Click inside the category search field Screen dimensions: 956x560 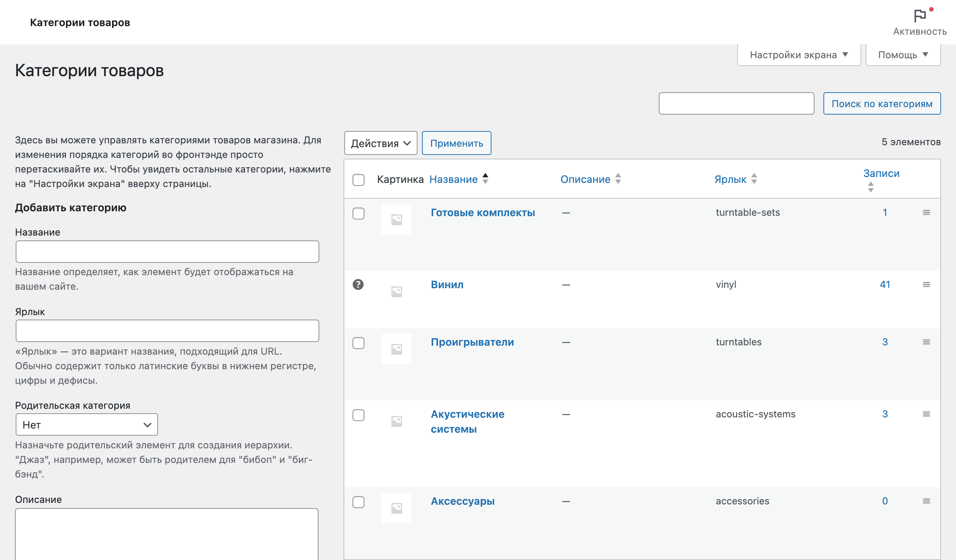tap(736, 103)
